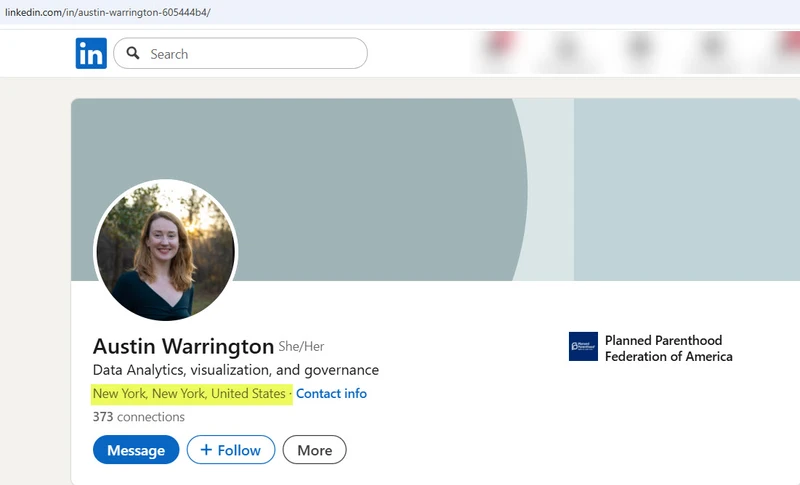View the 373 connections list
Screen dimensions: 800x485
[138, 417]
